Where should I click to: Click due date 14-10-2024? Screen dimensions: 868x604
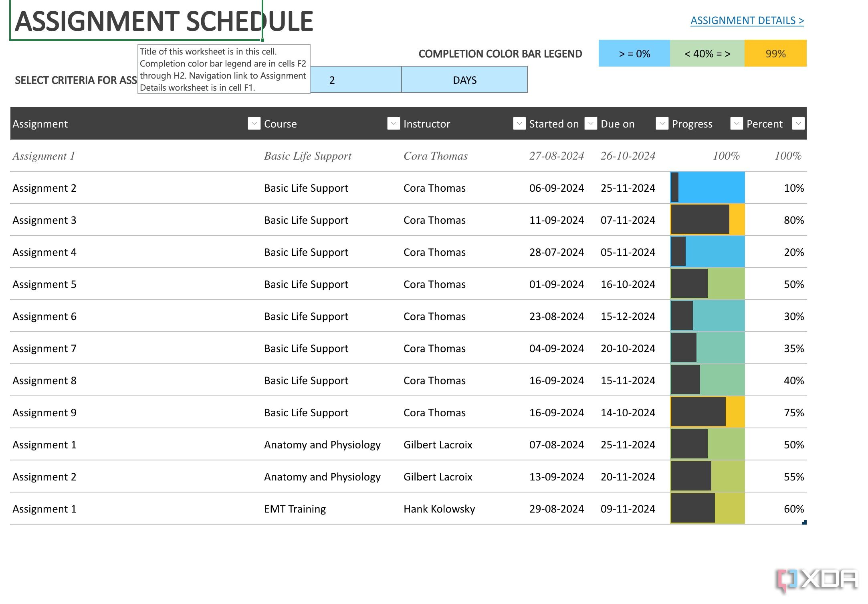(x=628, y=412)
